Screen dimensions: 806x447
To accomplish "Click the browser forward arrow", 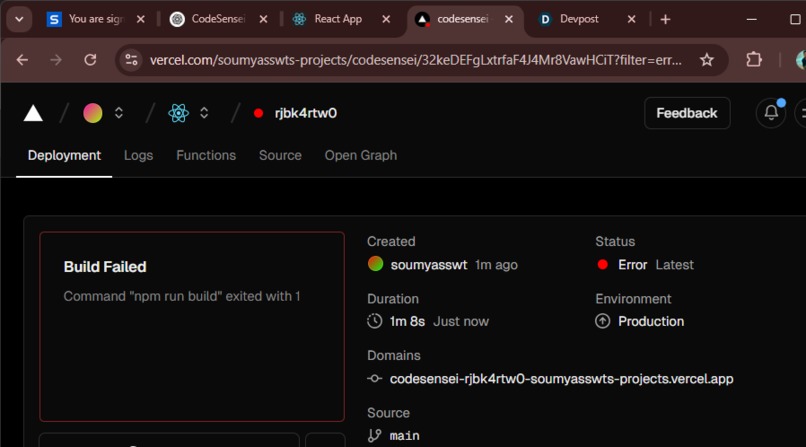I will [x=56, y=60].
